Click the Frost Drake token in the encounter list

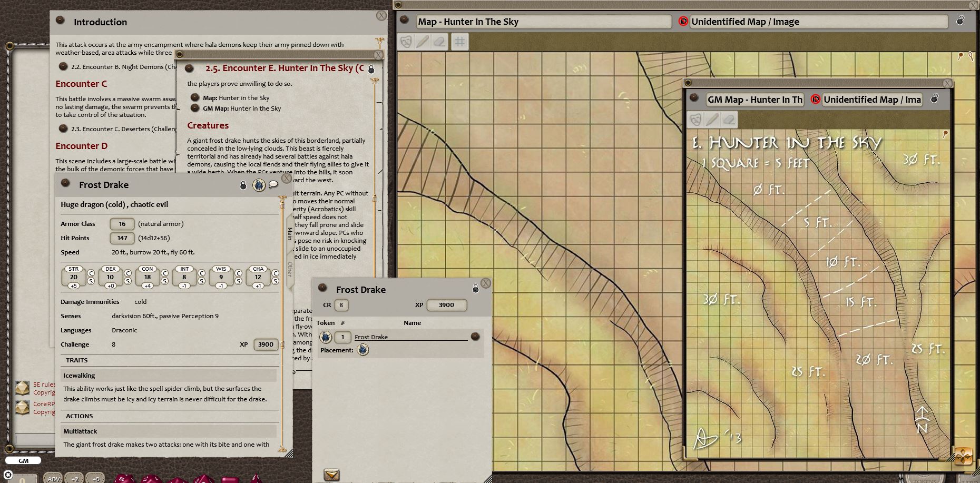click(327, 337)
